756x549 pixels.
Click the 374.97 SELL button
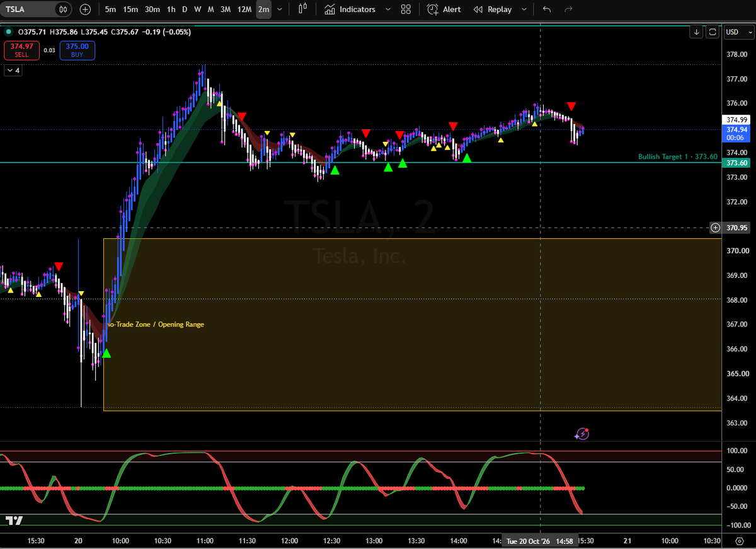pos(21,50)
